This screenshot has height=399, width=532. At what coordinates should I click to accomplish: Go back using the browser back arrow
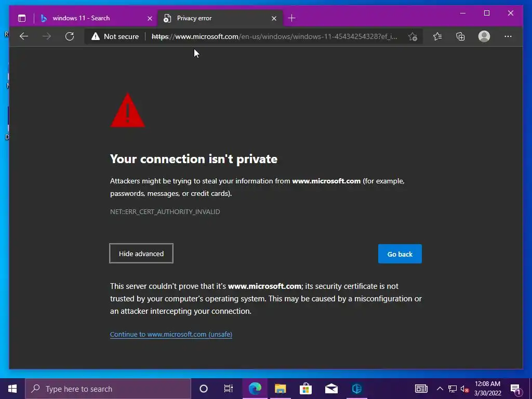24,36
